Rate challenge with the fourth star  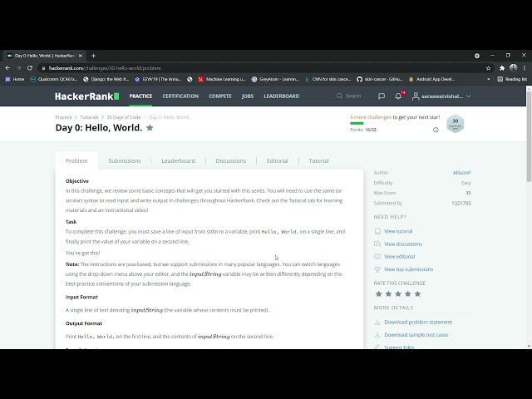[x=408, y=293]
